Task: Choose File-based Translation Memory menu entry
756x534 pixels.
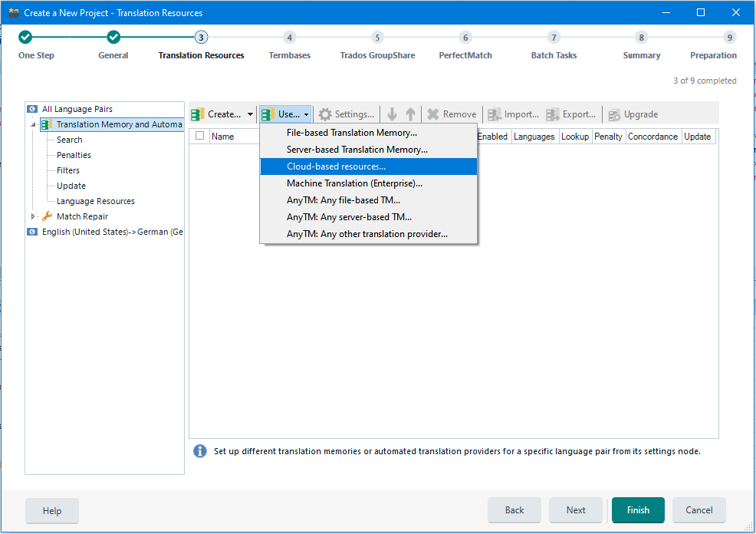Action: [x=352, y=133]
